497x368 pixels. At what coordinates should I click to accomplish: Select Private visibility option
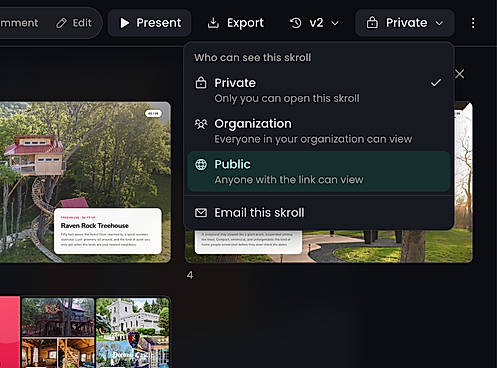pyautogui.click(x=319, y=90)
